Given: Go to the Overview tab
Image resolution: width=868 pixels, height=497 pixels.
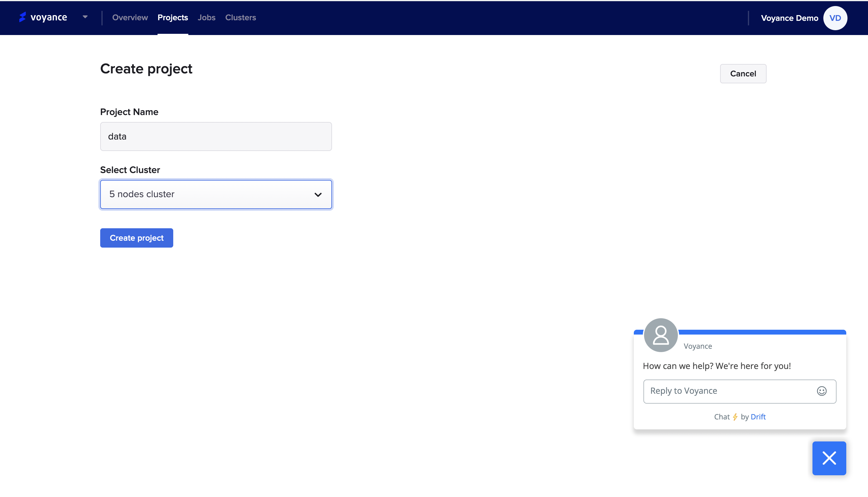Looking at the screenshot, I should pos(130,18).
